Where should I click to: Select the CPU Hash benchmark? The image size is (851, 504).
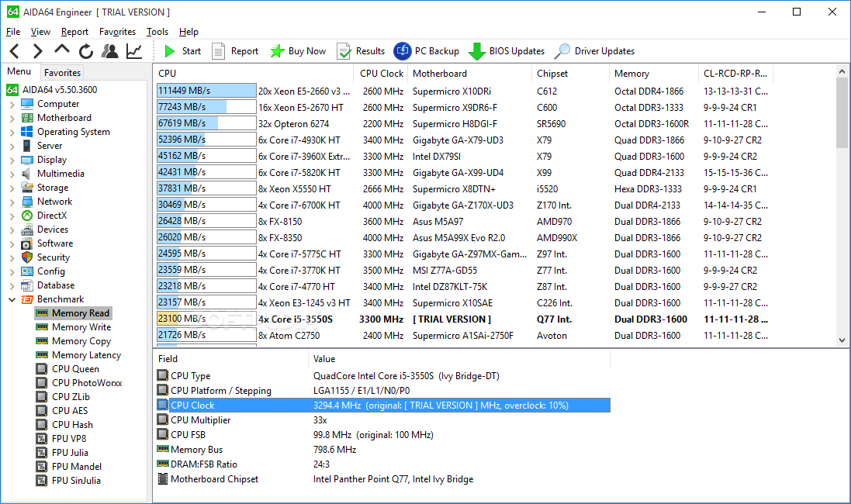pyautogui.click(x=64, y=425)
